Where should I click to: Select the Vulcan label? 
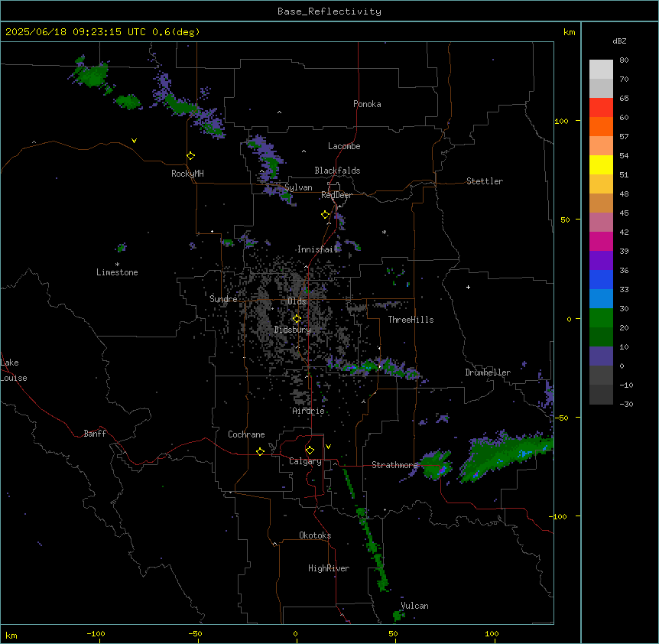[415, 606]
